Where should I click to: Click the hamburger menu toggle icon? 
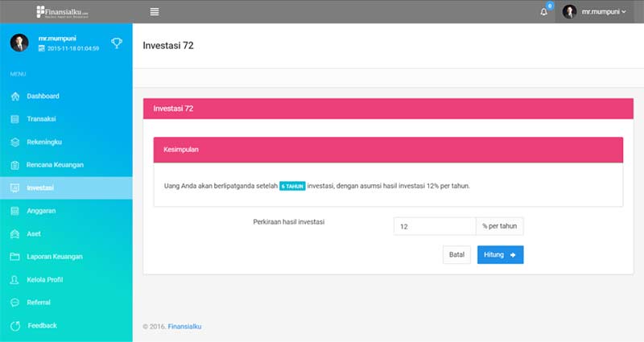point(155,11)
